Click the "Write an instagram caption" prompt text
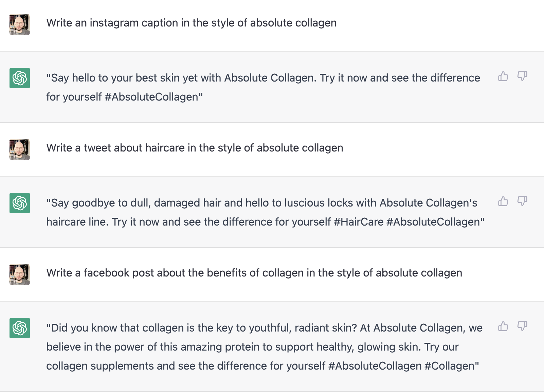The image size is (544, 392). click(192, 23)
